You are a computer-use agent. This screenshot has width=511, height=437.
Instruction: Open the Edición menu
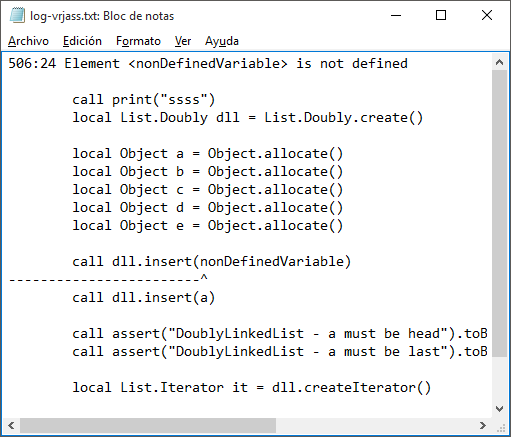coord(82,41)
